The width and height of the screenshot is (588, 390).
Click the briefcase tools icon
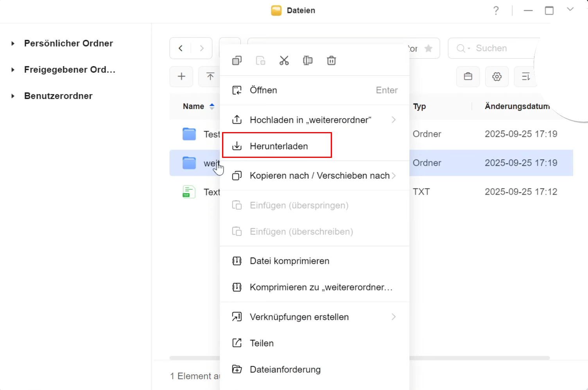pyautogui.click(x=468, y=76)
